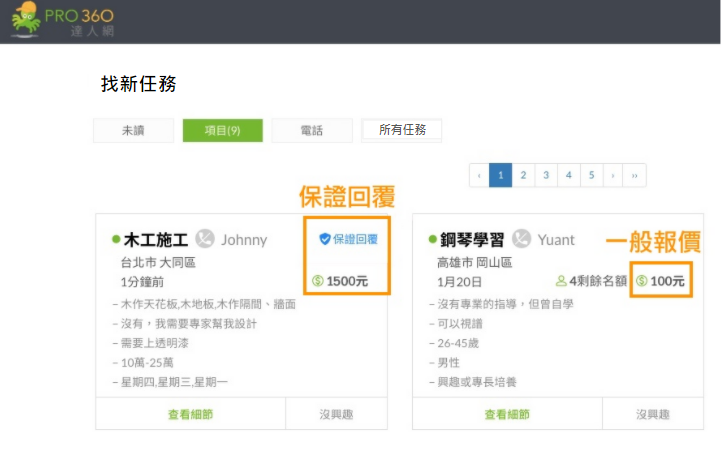727x452 pixels.
Task: Mark 鋼琴學習 task as 沒興趣
Action: point(652,414)
